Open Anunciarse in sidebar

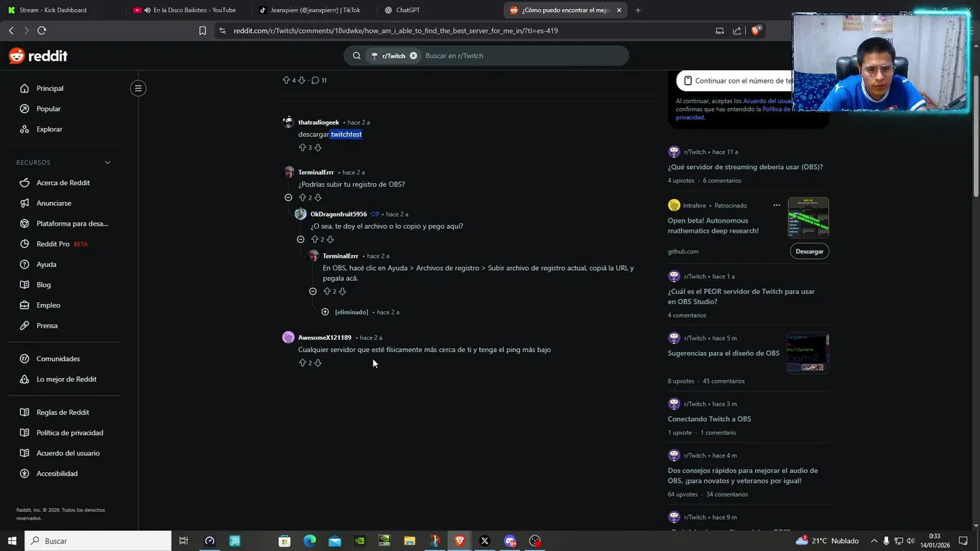[x=54, y=204]
